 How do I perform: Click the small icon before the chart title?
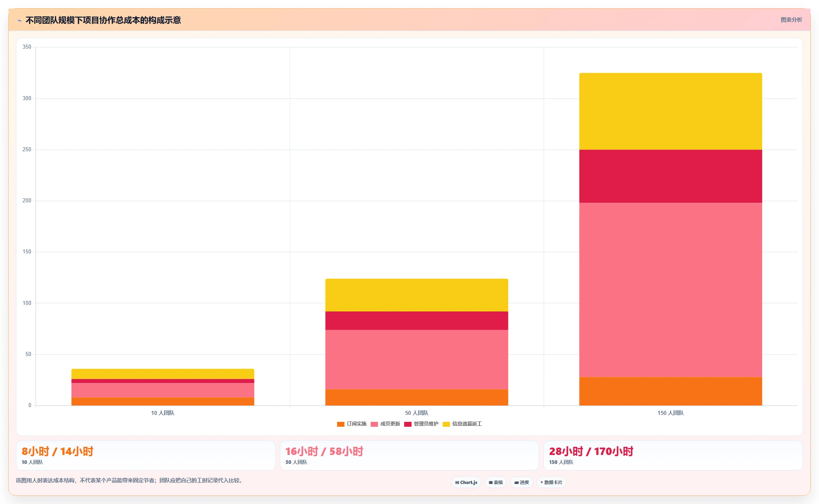19,20
